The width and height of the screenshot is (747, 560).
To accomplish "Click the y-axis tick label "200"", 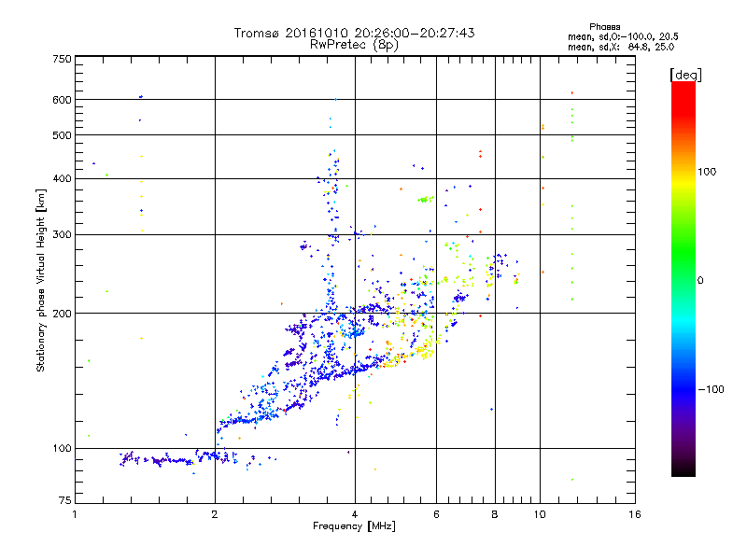I will tap(62, 314).
